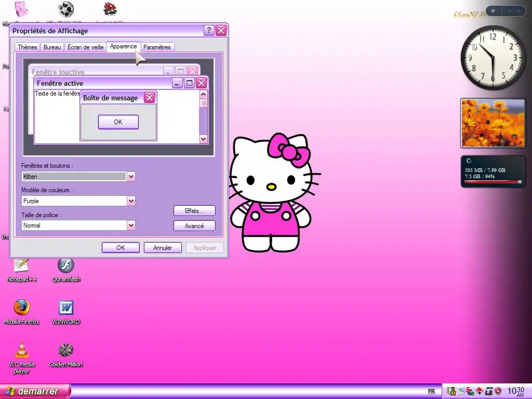Switch to the Écran de veille tab
Viewport: 532px width, 399px height.
click(86, 47)
